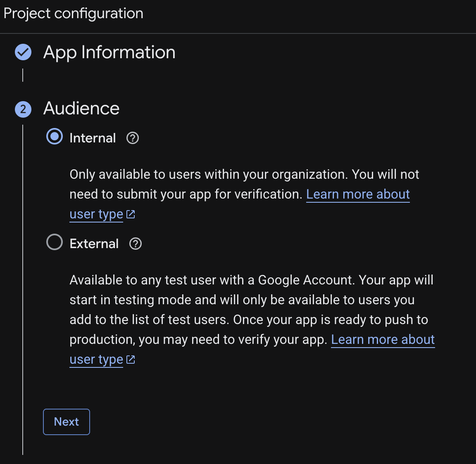Click the 'Internal' option label
The image size is (476, 464).
tap(93, 138)
